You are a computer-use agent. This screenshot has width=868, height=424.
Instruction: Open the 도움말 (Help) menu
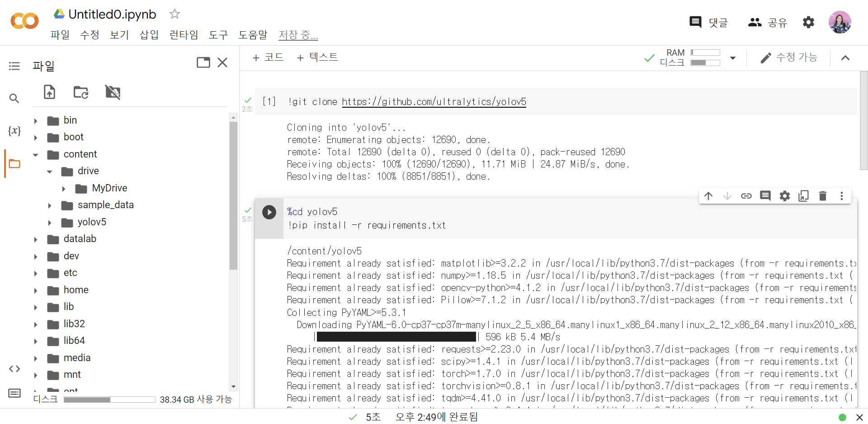click(253, 35)
